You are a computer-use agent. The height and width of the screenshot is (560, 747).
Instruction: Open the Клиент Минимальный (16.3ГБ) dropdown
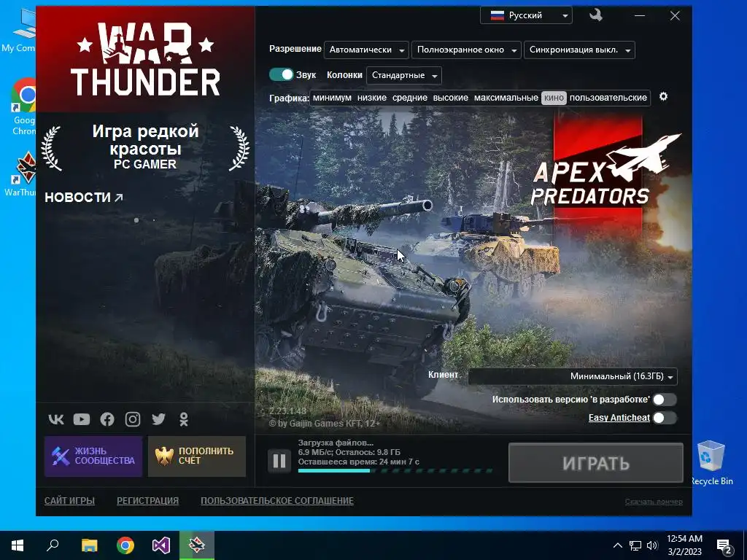(573, 376)
